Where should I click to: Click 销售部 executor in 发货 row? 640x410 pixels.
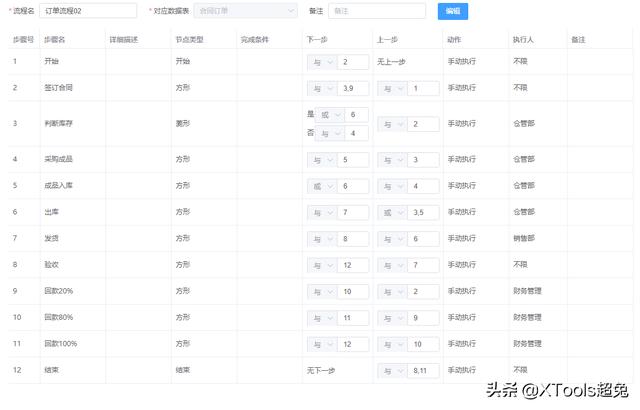(x=524, y=238)
